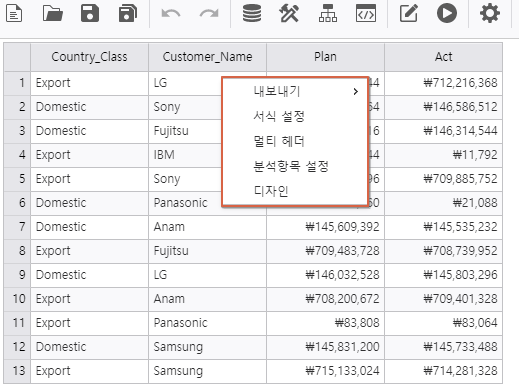The width and height of the screenshot is (519, 384).
Task: Select the grid's top-left corner cell
Action: 17,57
